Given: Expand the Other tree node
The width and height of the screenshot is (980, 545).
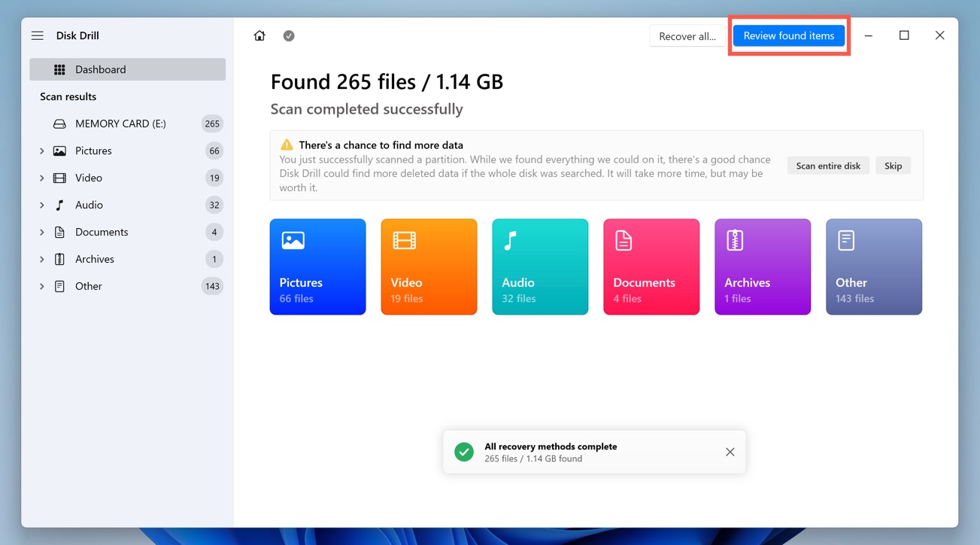Looking at the screenshot, I should pos(41,286).
